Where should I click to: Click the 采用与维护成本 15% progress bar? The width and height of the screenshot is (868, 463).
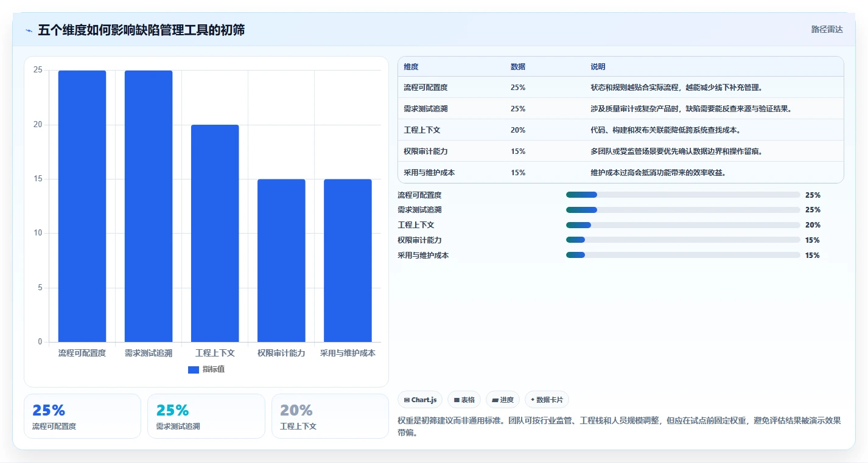(x=683, y=256)
